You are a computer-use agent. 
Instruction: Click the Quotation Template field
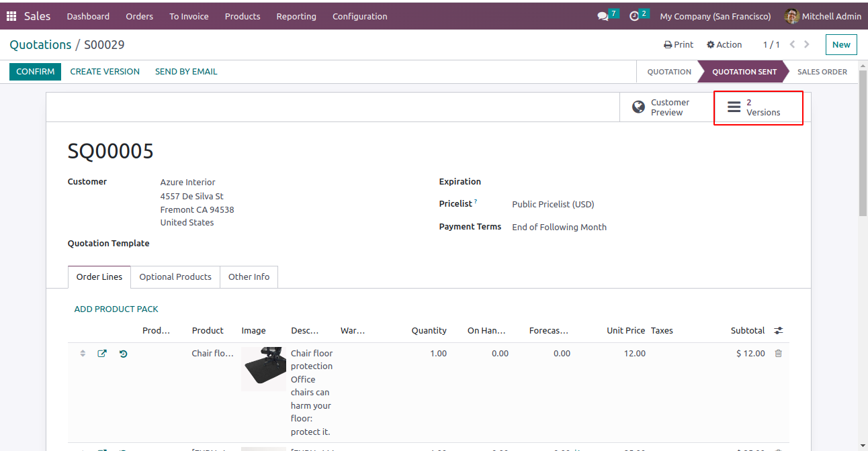(289, 244)
